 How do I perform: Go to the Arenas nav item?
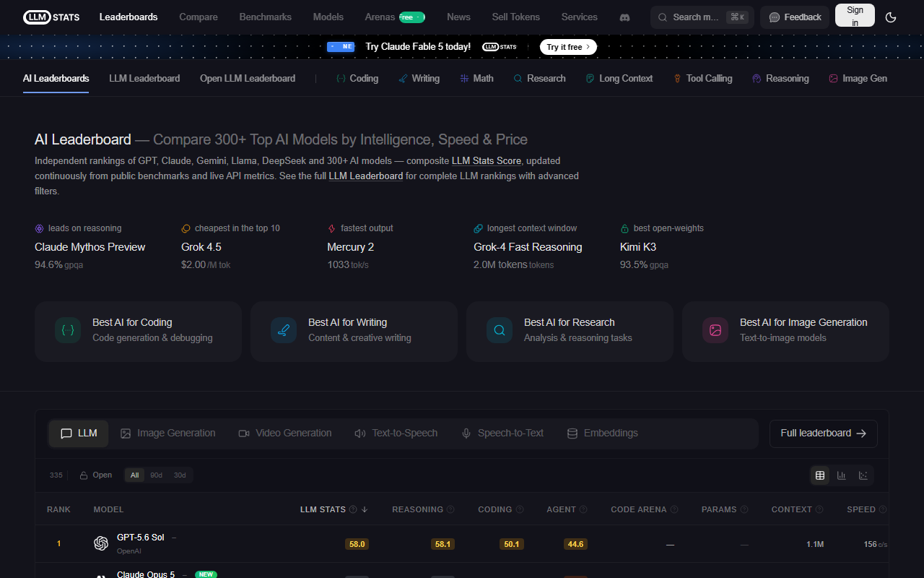click(395, 17)
